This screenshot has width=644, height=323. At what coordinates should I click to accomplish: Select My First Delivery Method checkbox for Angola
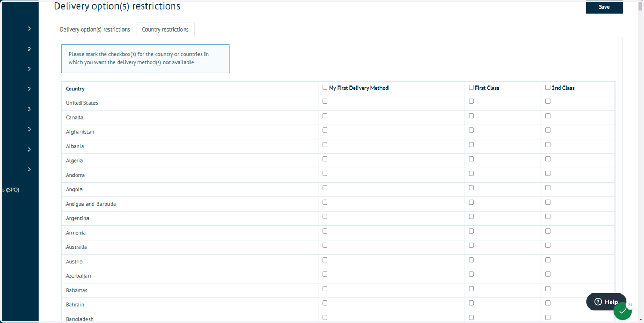(325, 188)
